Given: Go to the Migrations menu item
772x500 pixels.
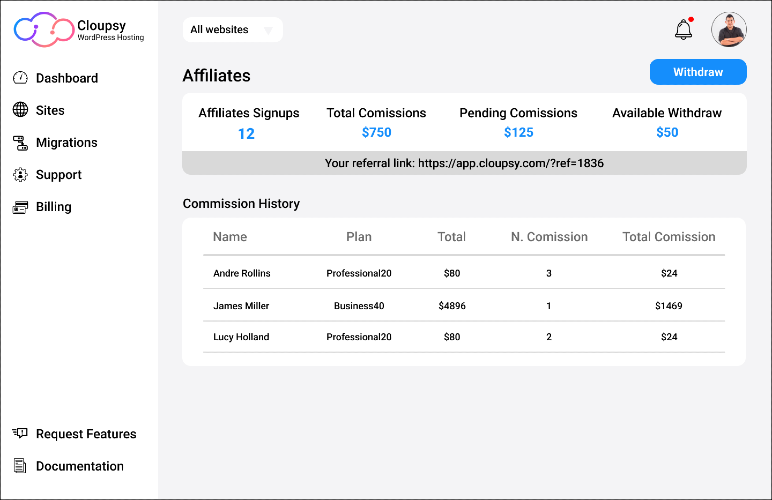Looking at the screenshot, I should 66,143.
